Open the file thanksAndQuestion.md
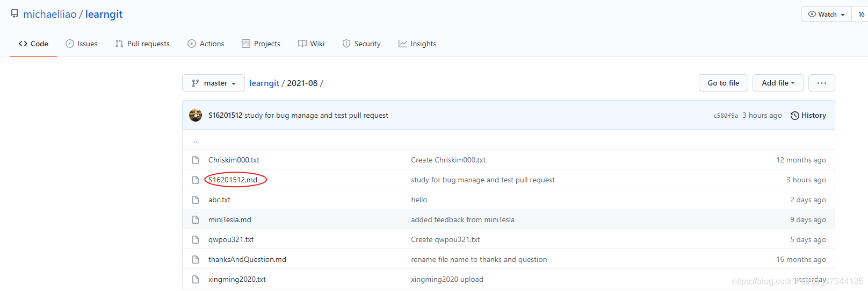This screenshot has height=291, width=868. (247, 259)
